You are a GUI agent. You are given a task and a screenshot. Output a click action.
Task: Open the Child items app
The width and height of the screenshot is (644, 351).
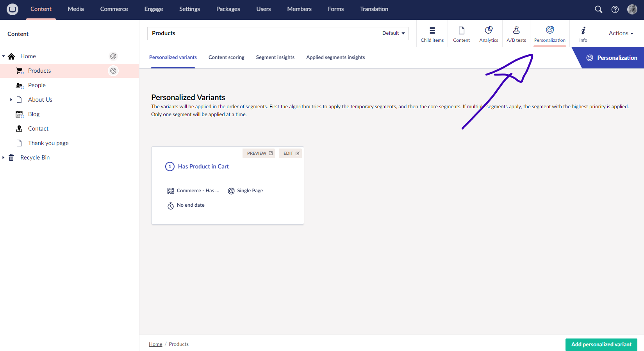pos(432,34)
